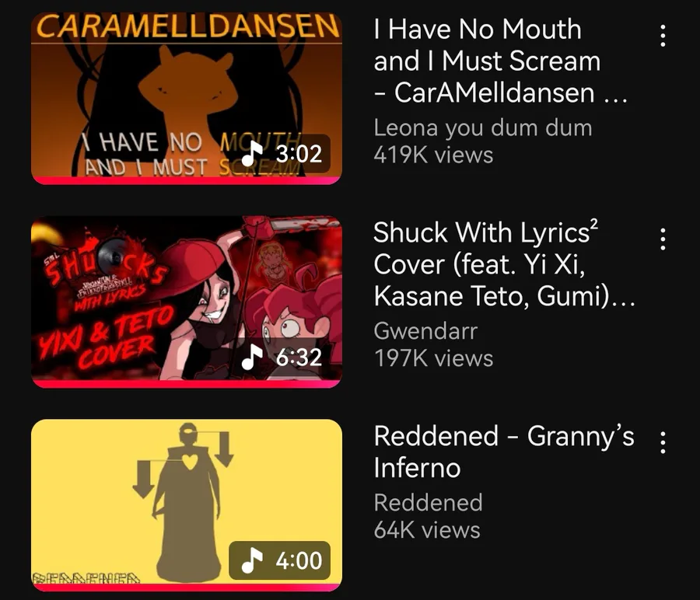Open 'Reddened – Granny's Inferno' title
This screenshot has height=600, width=700.
click(x=504, y=452)
